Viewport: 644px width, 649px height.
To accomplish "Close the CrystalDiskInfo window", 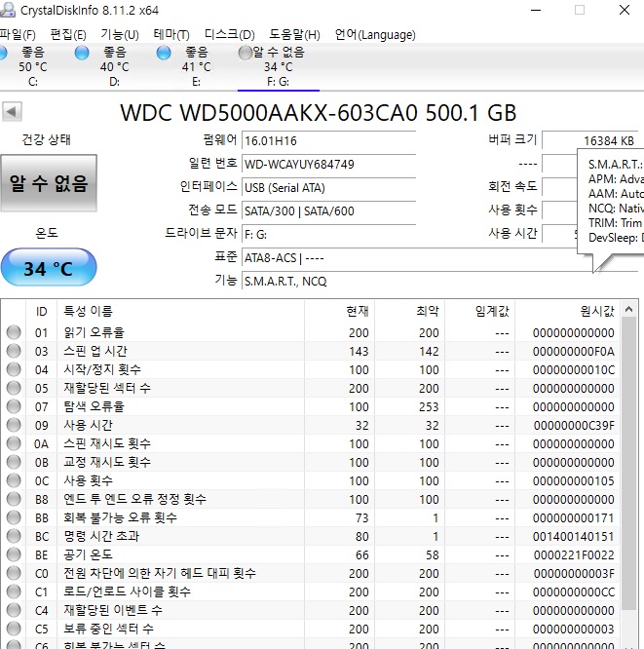I will (625, 10).
